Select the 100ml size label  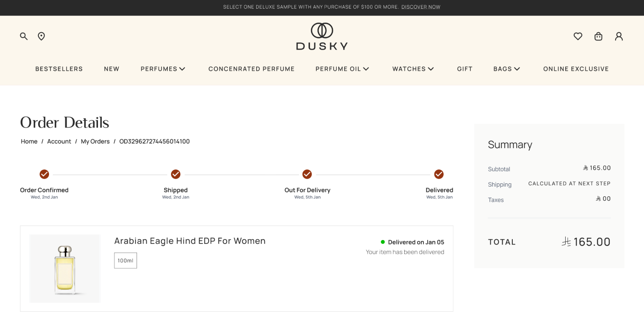125,260
